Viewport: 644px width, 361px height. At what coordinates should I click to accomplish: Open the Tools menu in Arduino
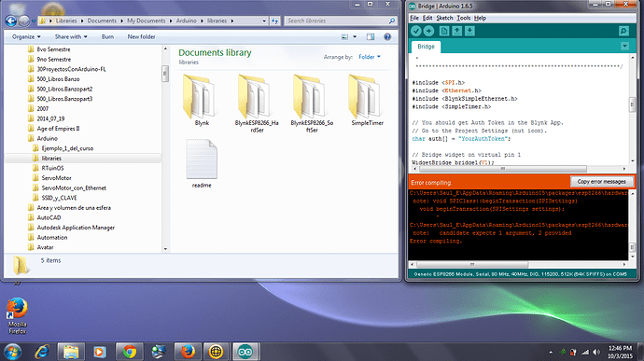point(463,18)
